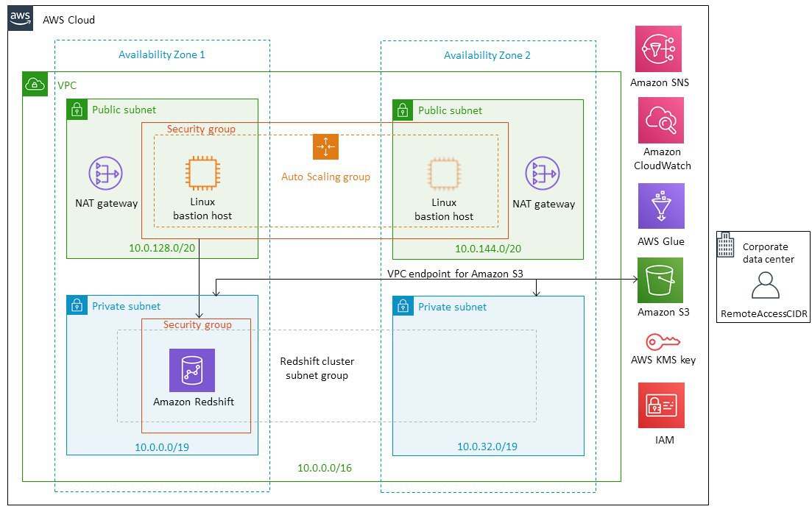The image size is (812, 512).
Task: Select 'AWS Glue' label
Action: pyautogui.click(x=661, y=241)
